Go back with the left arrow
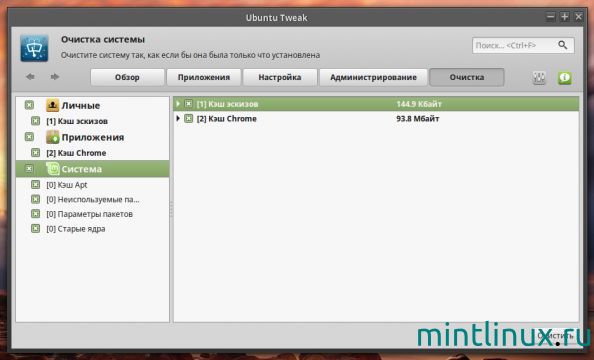 click(x=30, y=77)
